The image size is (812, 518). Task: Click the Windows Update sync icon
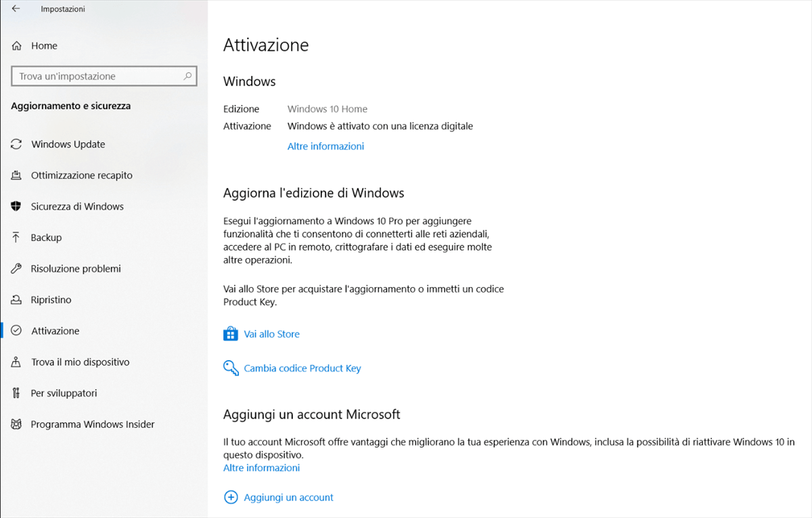pos(16,144)
